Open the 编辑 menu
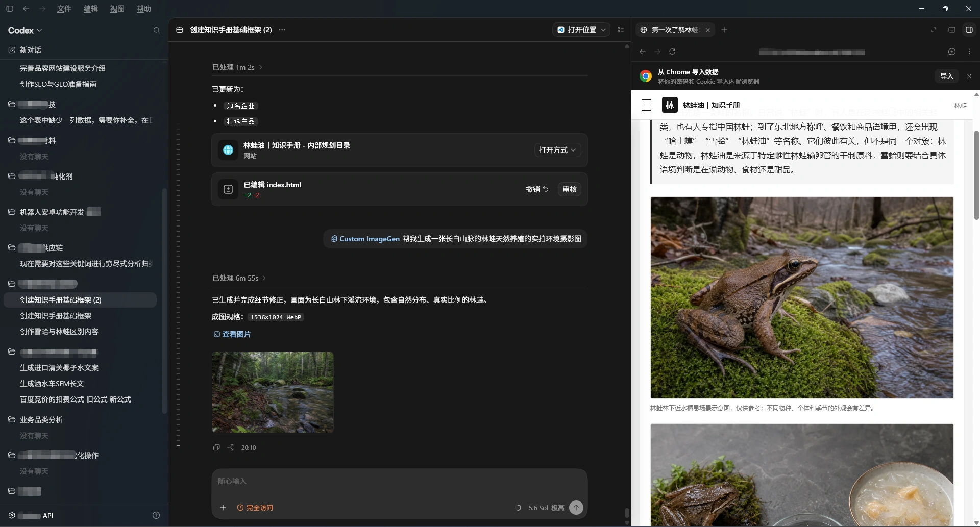Screen dimensions: 980x527 [91, 9]
